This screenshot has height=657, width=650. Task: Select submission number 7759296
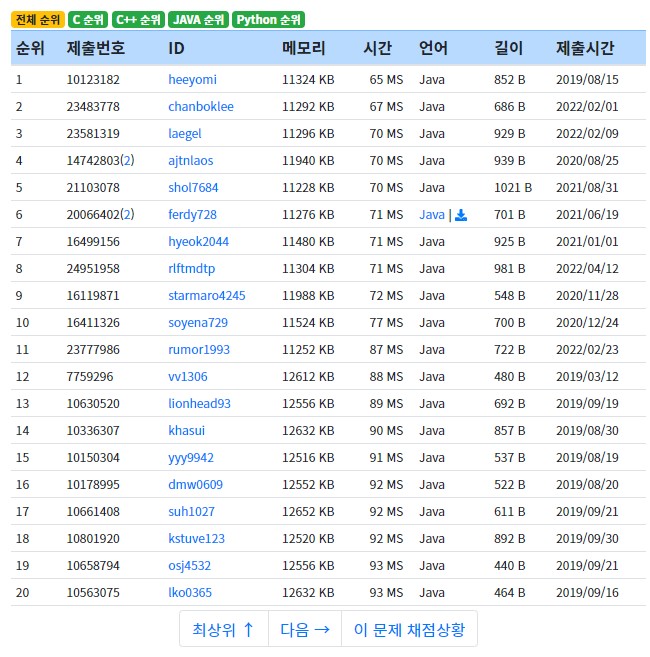(x=90, y=376)
